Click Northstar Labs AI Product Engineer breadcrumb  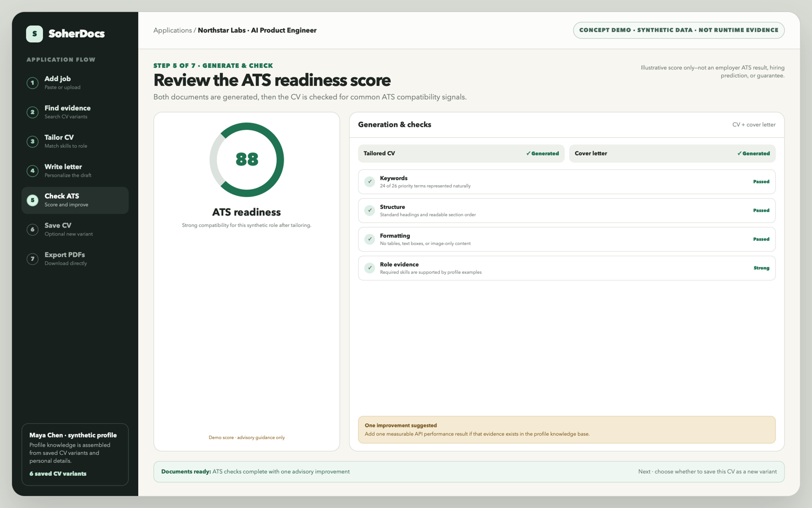[257, 30]
